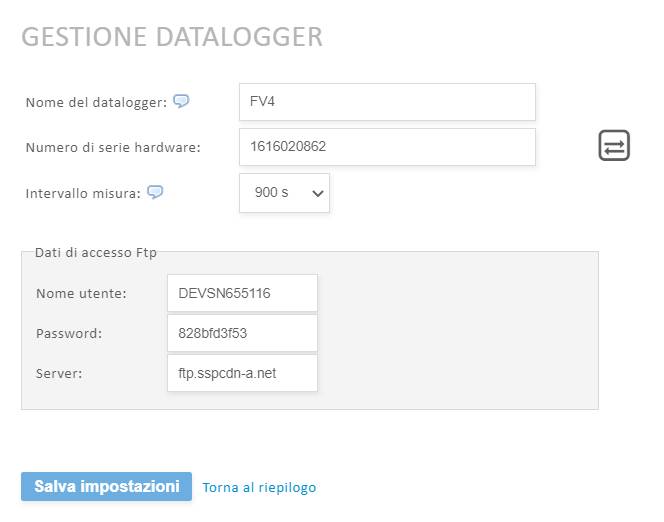Viewport: 664px width, 522px height.
Task: Follow the Torna al riepilogo link
Action: (259, 487)
